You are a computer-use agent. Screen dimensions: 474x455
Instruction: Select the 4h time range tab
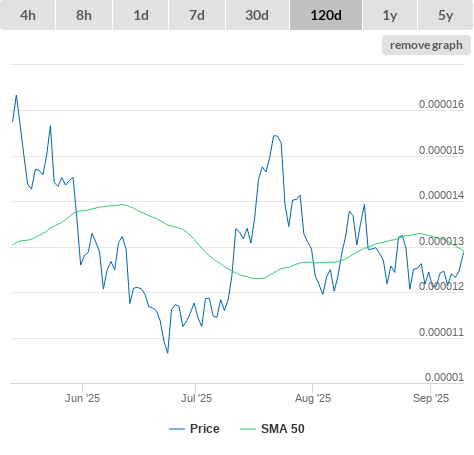click(28, 15)
